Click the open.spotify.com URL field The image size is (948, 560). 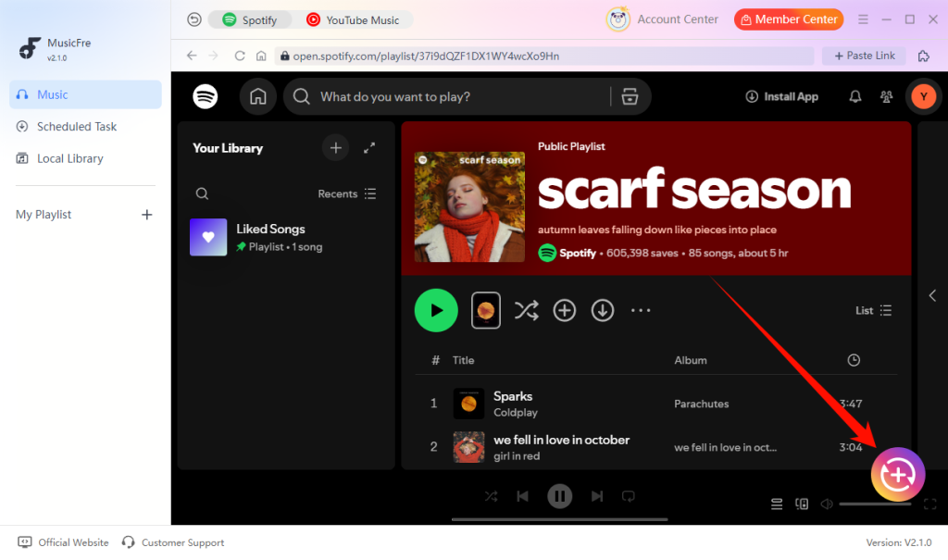click(x=544, y=56)
